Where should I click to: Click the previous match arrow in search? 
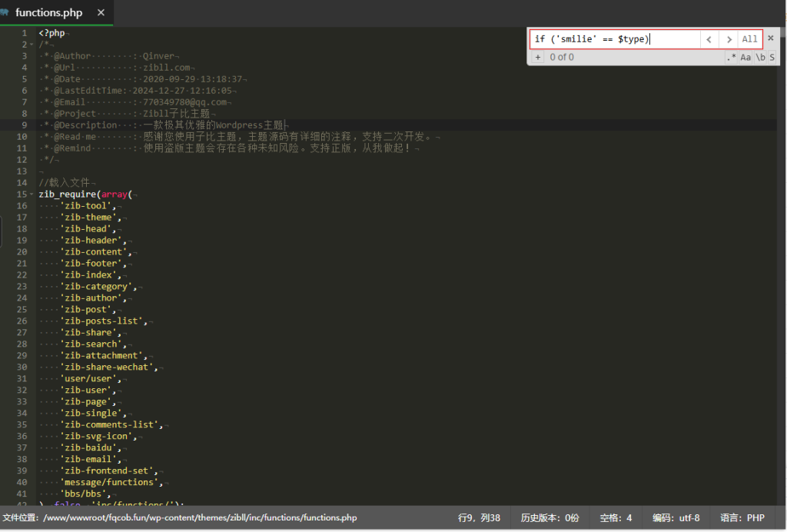pos(709,39)
